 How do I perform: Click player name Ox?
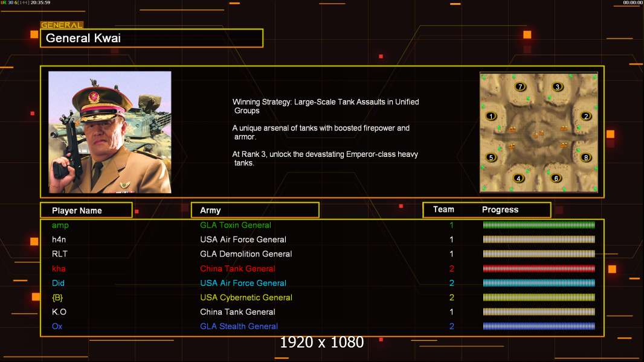tap(57, 326)
